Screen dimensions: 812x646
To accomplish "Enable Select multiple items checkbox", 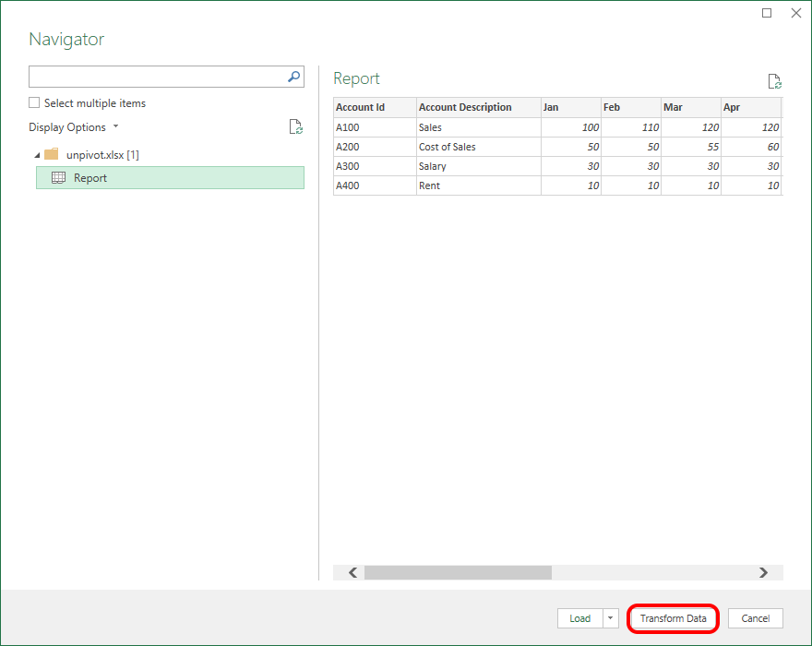I will click(x=34, y=102).
